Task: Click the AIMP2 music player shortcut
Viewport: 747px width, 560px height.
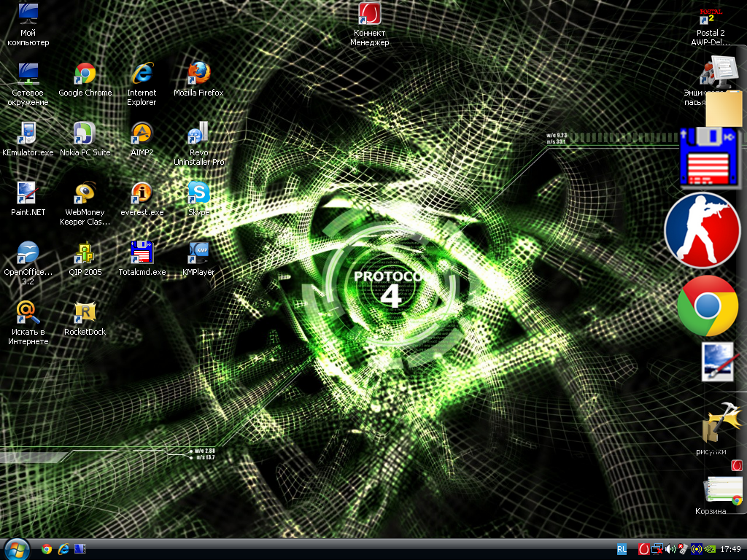Action: [x=142, y=133]
